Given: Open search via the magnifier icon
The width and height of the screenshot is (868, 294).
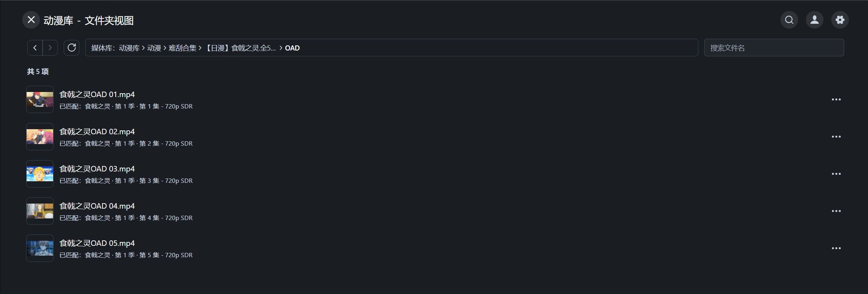Looking at the screenshot, I should pos(789,20).
